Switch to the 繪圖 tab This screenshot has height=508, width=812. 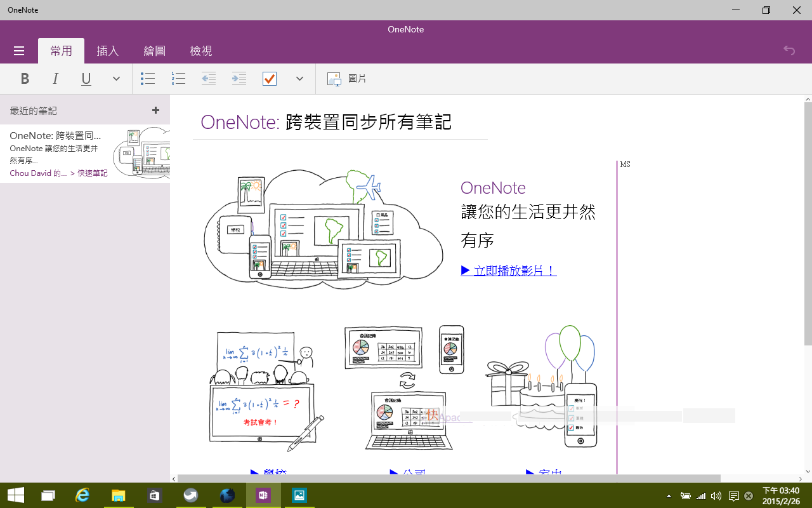click(x=155, y=51)
